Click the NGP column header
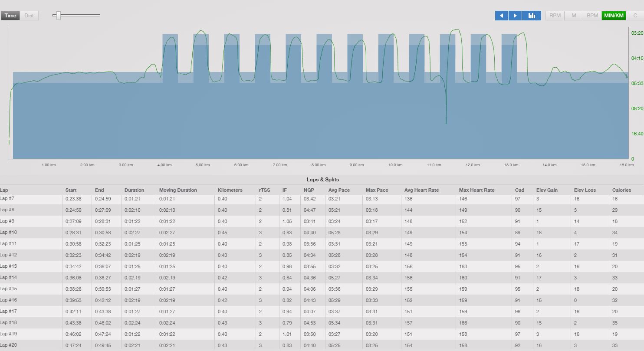 (309, 190)
